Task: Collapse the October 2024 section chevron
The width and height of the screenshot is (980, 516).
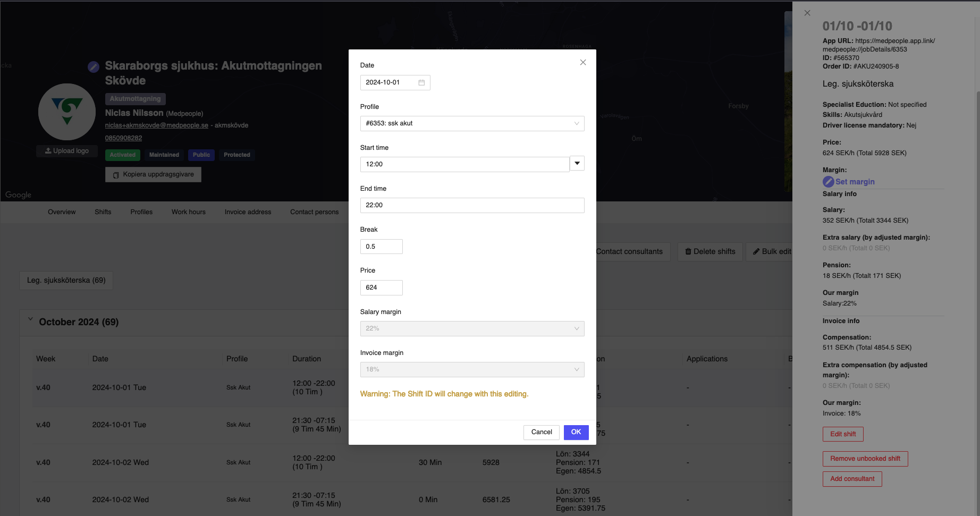Action: [30, 319]
